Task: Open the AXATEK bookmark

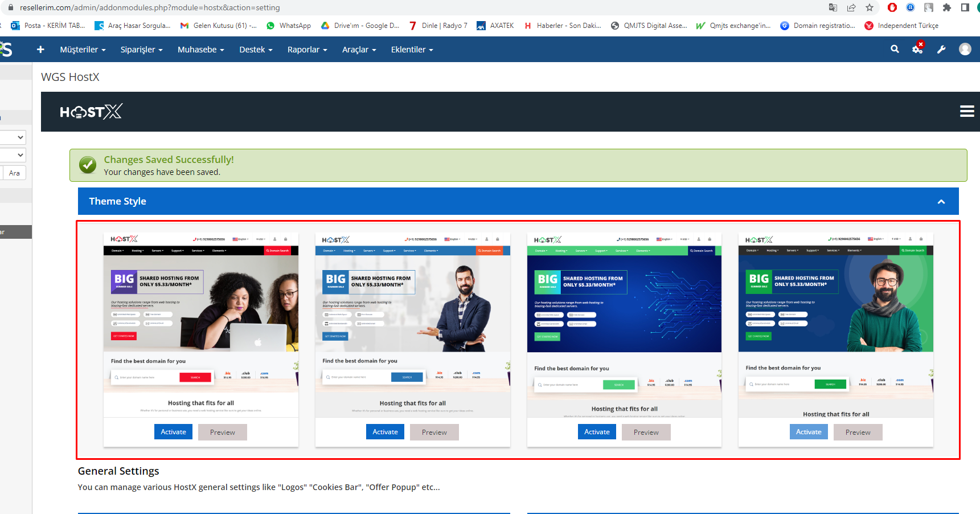Action: 495,26
